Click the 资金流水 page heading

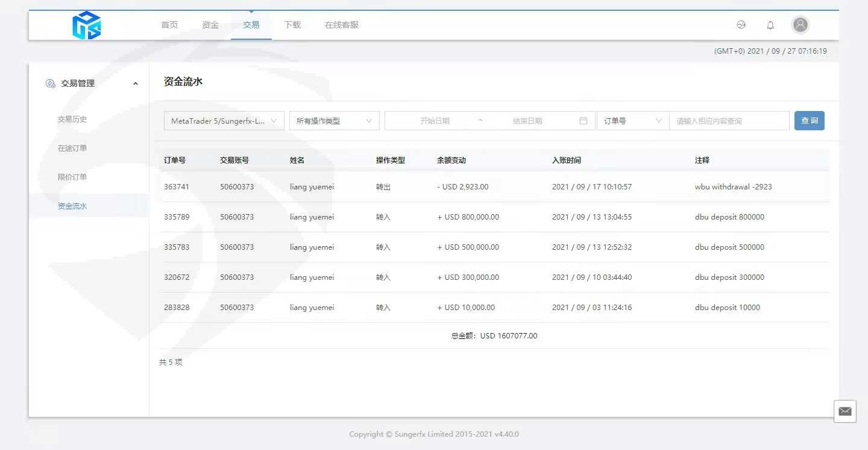tap(183, 81)
